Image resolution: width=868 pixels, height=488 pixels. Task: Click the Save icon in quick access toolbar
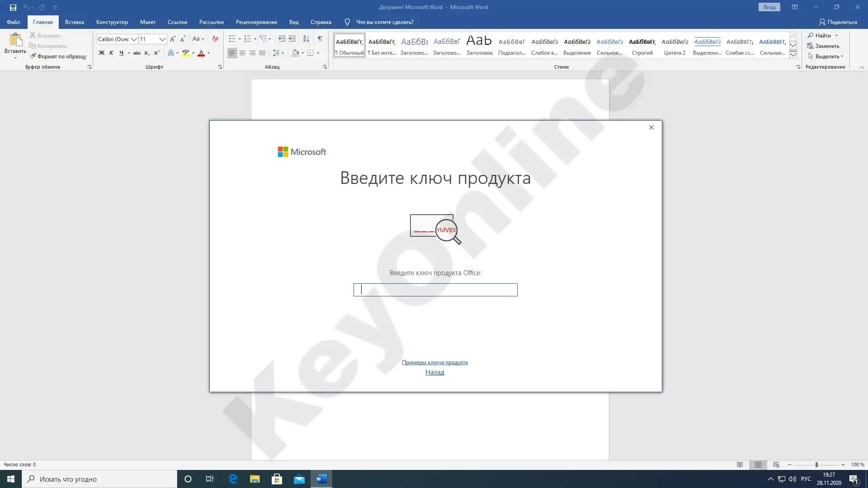13,7
